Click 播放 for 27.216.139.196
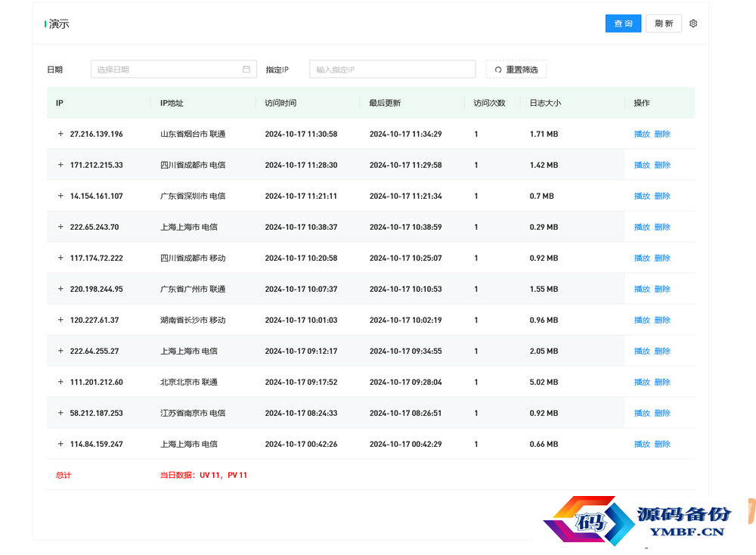 click(x=642, y=134)
